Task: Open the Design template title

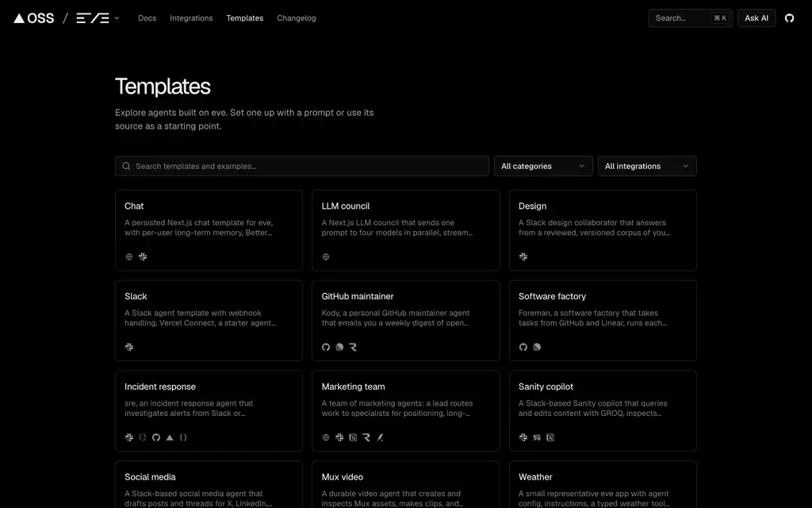Action: 532,206
